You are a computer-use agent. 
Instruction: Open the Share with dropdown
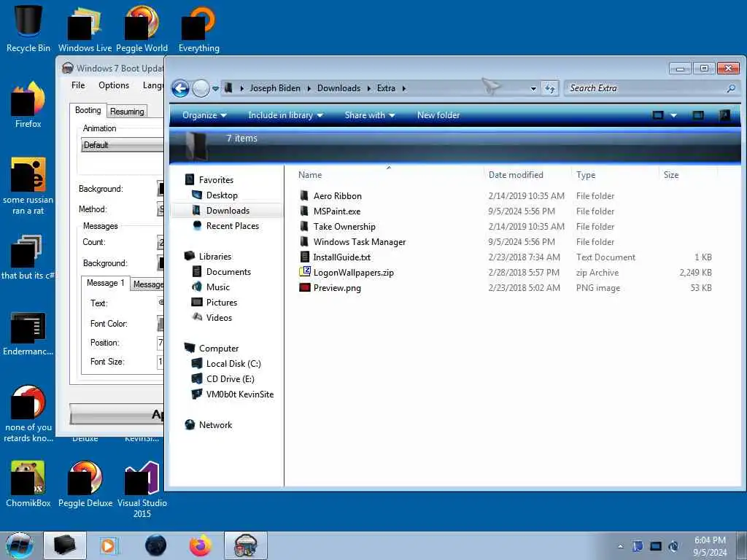coord(370,115)
